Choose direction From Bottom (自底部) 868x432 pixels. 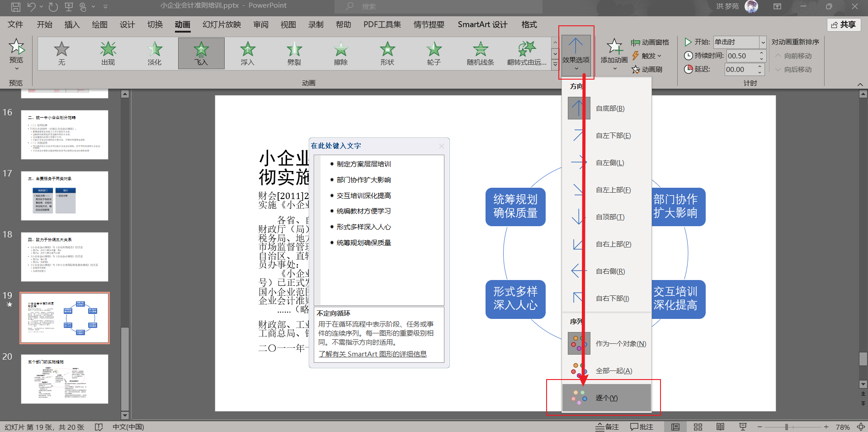(x=607, y=109)
